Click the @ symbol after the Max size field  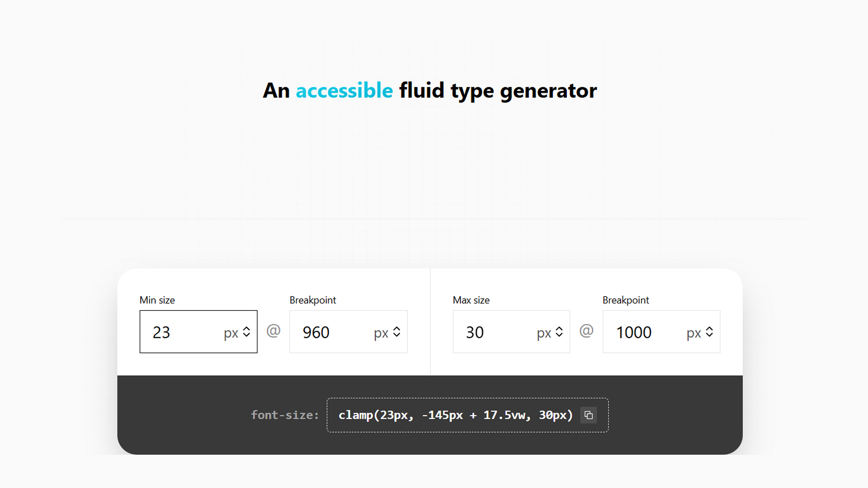586,331
